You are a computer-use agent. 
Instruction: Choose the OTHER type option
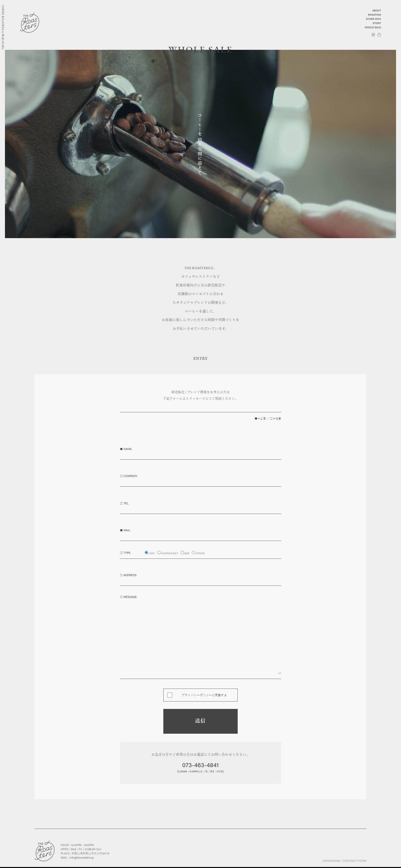pos(193,552)
